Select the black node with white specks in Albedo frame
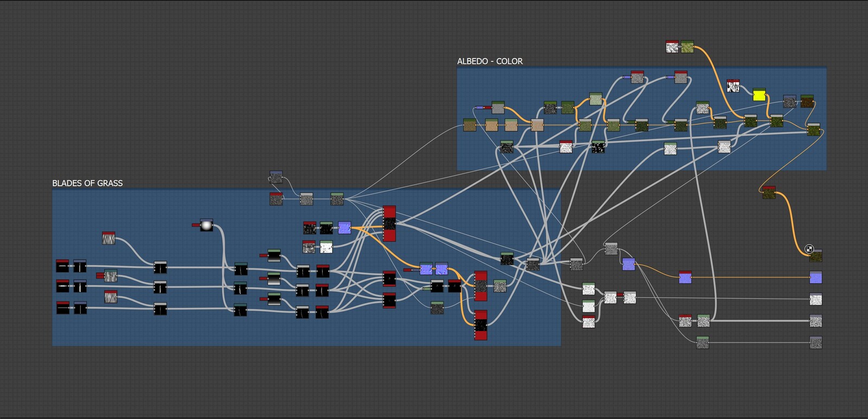The height and width of the screenshot is (419, 868). point(598,147)
